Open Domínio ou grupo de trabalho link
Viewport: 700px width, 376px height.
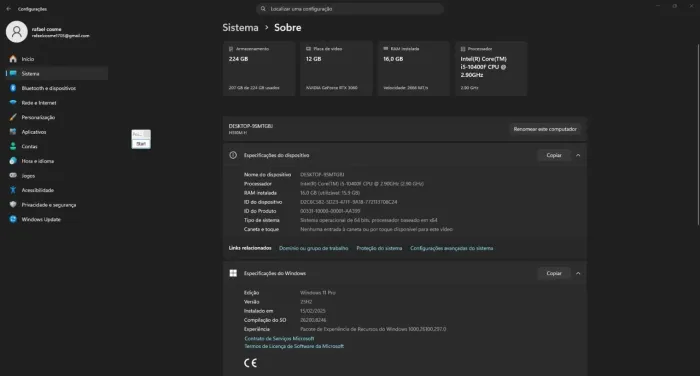point(313,248)
